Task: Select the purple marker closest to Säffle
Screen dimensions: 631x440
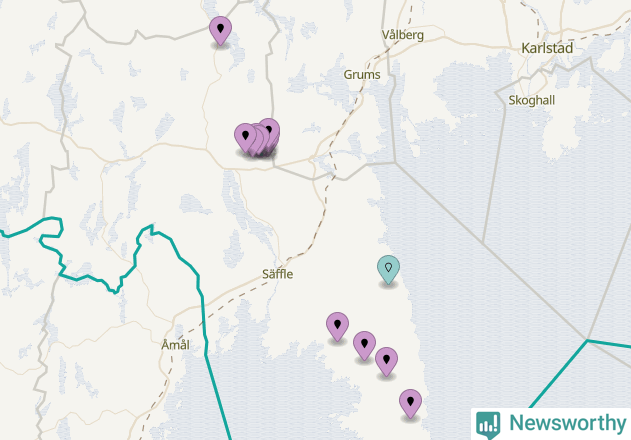Action: point(337,326)
